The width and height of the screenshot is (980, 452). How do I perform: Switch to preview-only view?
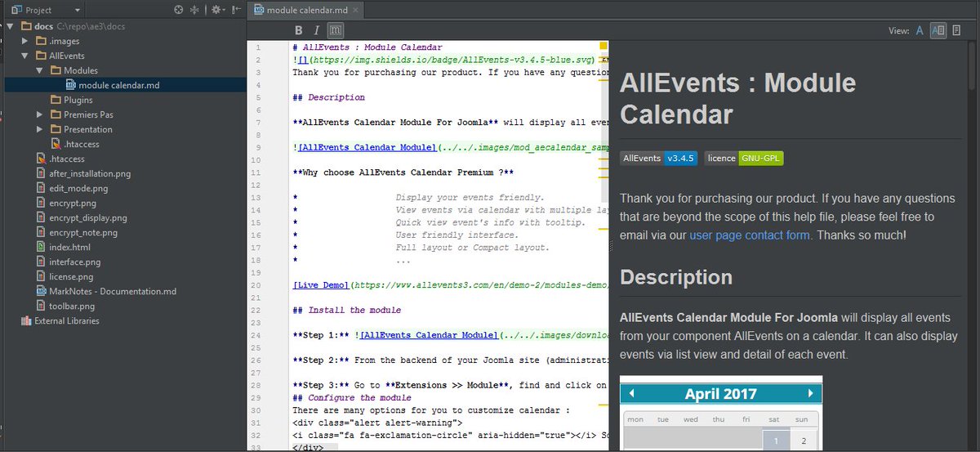tap(956, 30)
